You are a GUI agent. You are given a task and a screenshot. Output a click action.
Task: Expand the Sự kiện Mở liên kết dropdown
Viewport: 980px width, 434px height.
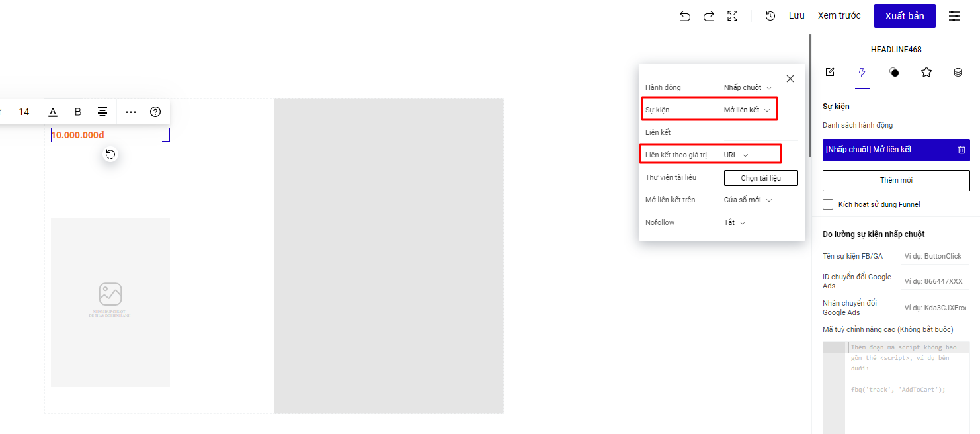[x=747, y=110]
